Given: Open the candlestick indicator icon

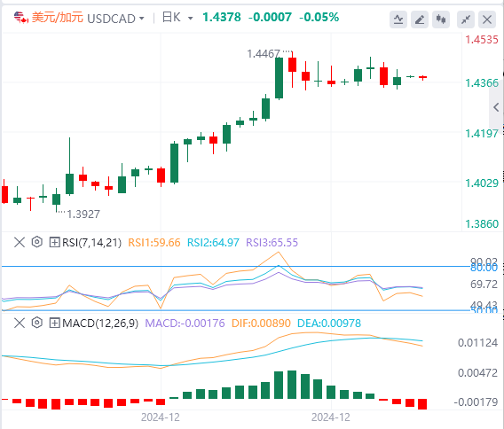Looking at the screenshot, I should click(x=441, y=19).
